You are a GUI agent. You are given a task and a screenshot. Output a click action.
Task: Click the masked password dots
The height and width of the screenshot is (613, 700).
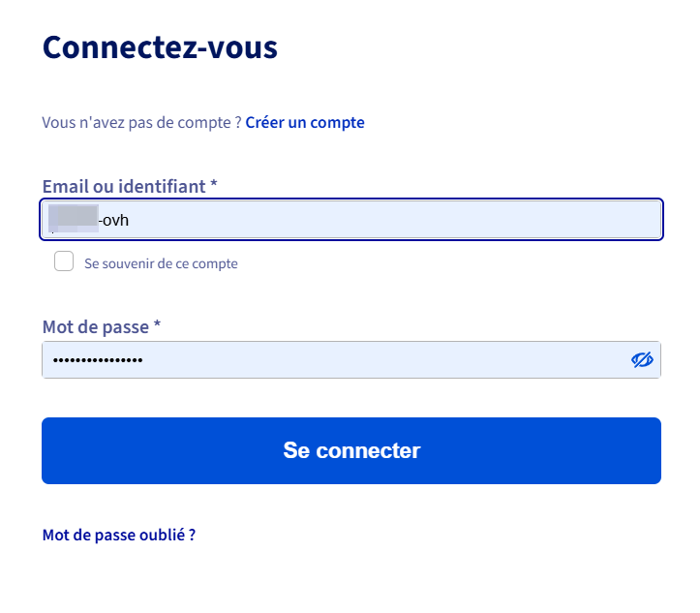97,360
